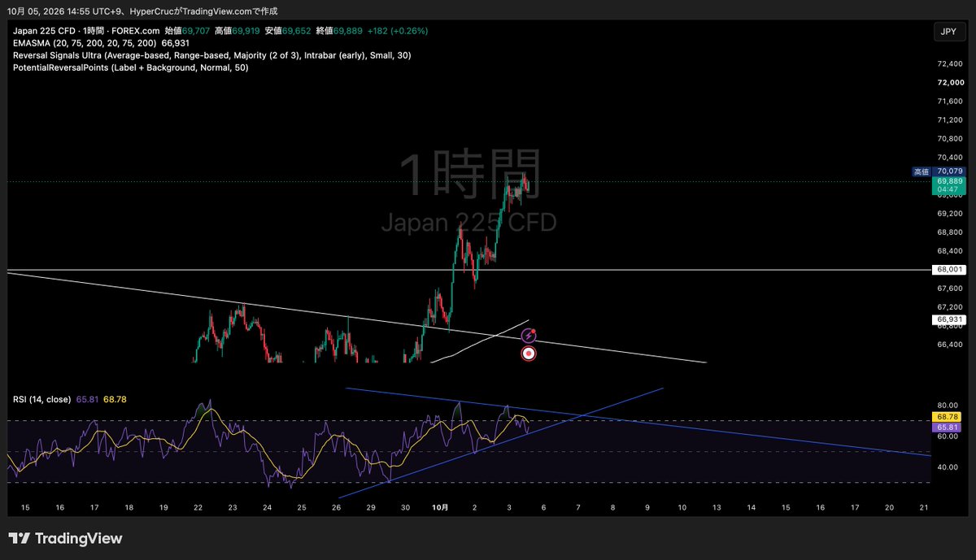Click the 80.00 RSI scale label
976x560 pixels.
pos(948,405)
